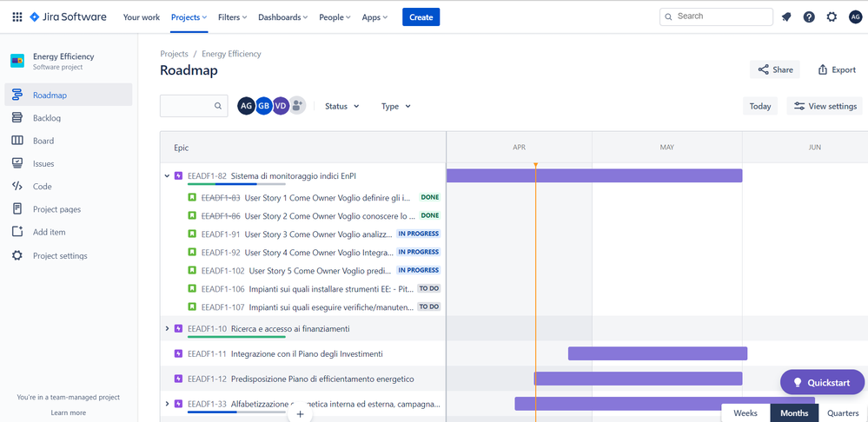
Task: Open Issues in the sidebar
Action: (68, 164)
